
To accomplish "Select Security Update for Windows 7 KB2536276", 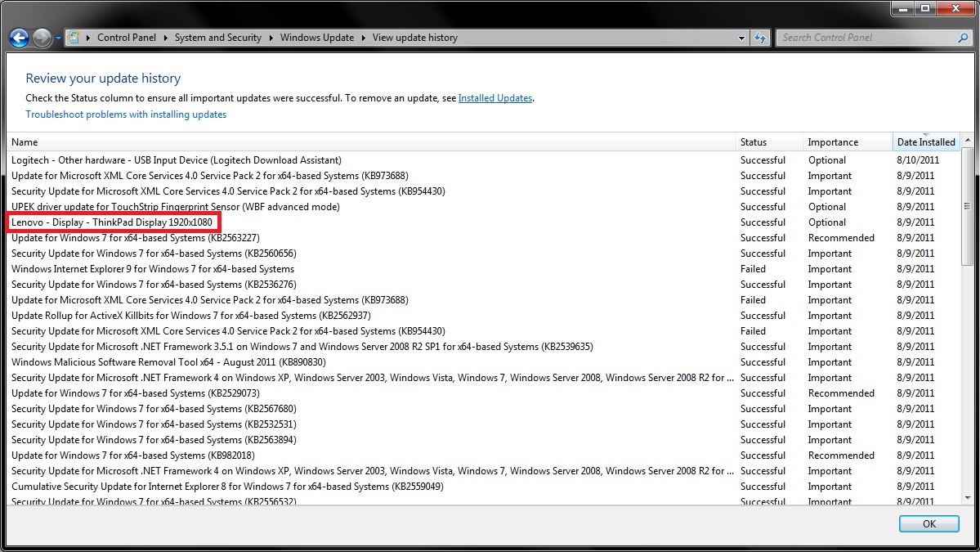I will [x=484, y=285].
